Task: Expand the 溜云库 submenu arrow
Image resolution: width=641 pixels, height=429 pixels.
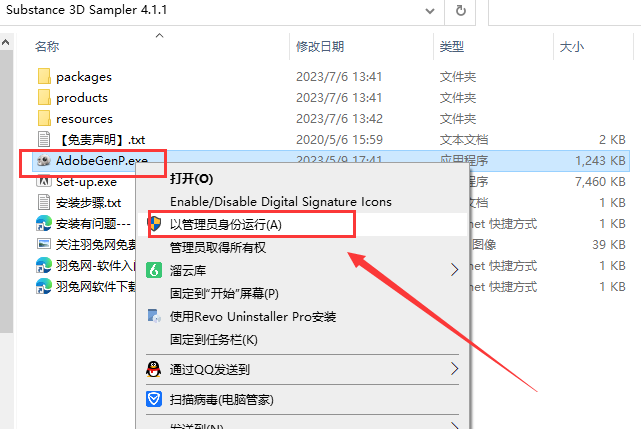Action: [454, 270]
